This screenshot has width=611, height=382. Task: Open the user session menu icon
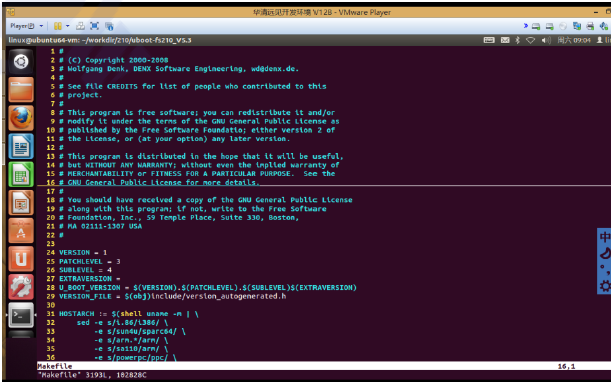tap(600, 40)
